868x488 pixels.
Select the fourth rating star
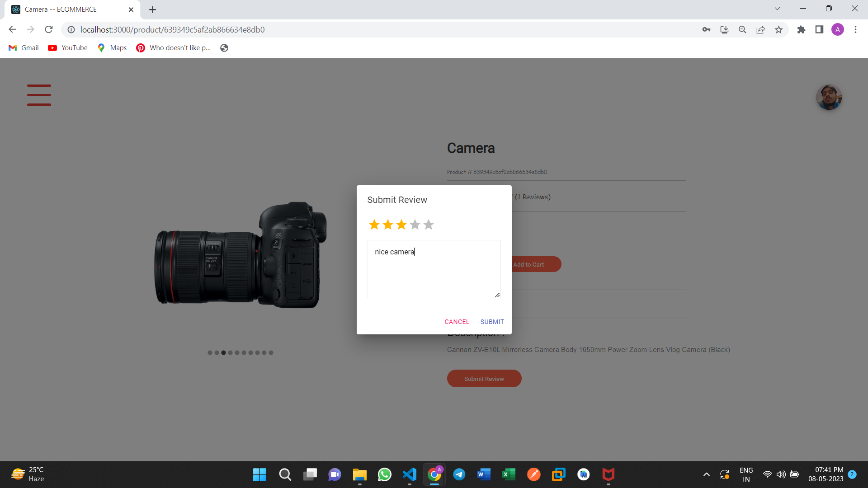415,225
